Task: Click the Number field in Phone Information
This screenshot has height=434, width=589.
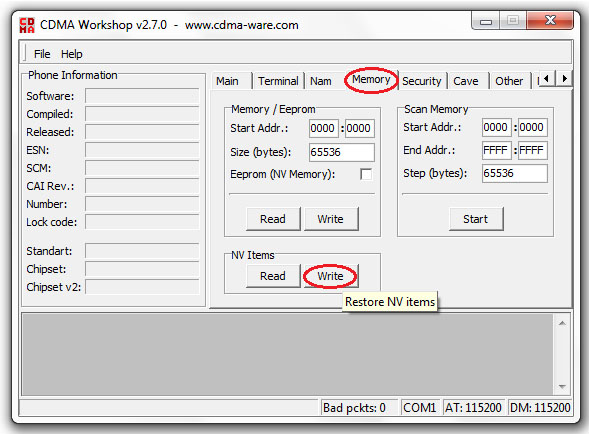Action: click(142, 204)
